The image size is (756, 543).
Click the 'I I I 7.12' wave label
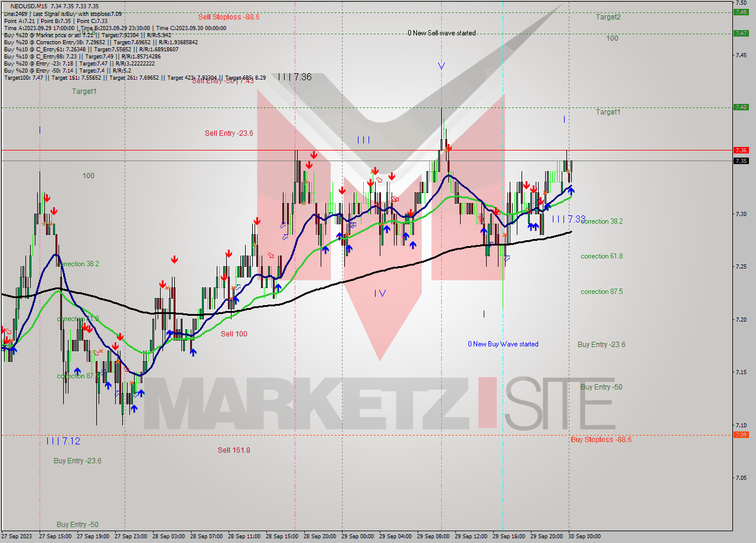[x=63, y=441]
